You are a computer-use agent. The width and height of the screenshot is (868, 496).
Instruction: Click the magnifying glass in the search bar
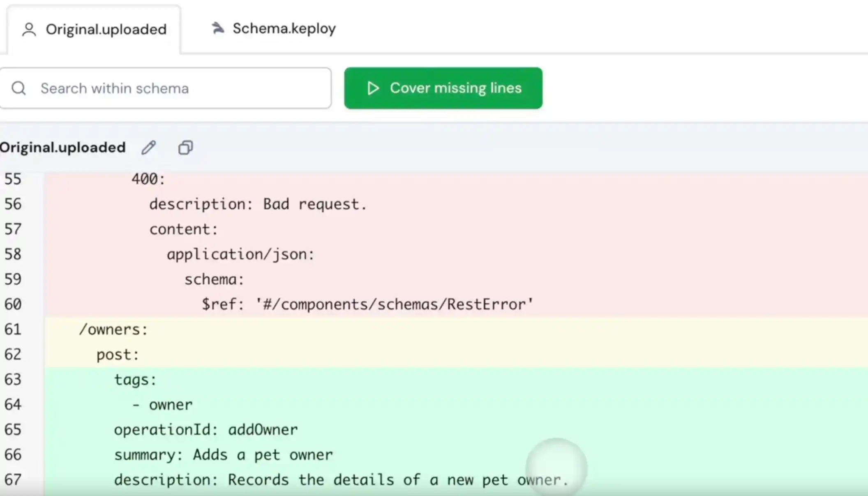[18, 88]
